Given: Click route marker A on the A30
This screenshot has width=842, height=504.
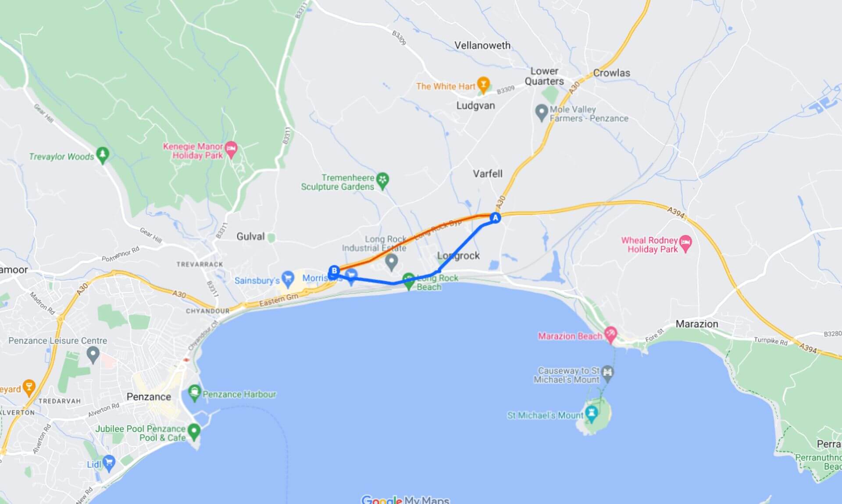Looking at the screenshot, I should point(496,218).
